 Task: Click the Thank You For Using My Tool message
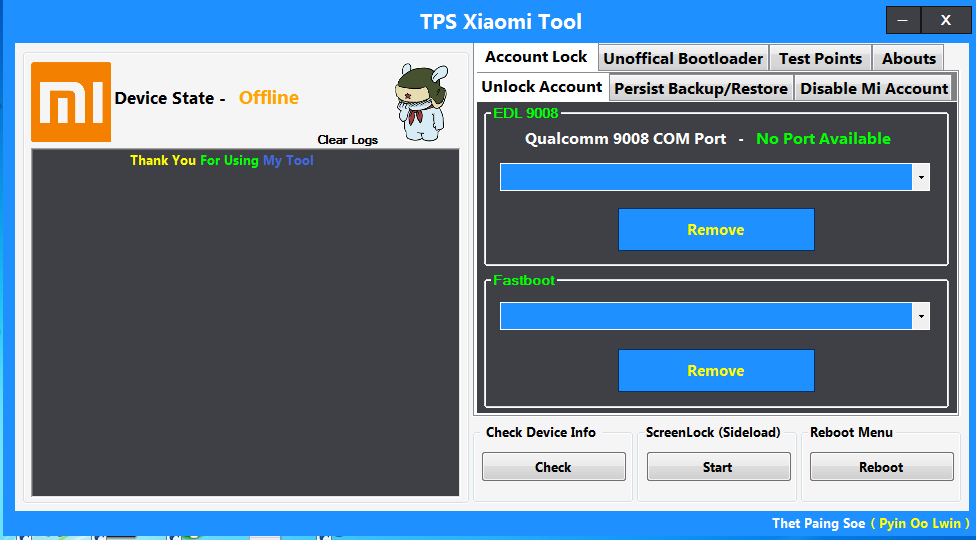[x=222, y=161]
